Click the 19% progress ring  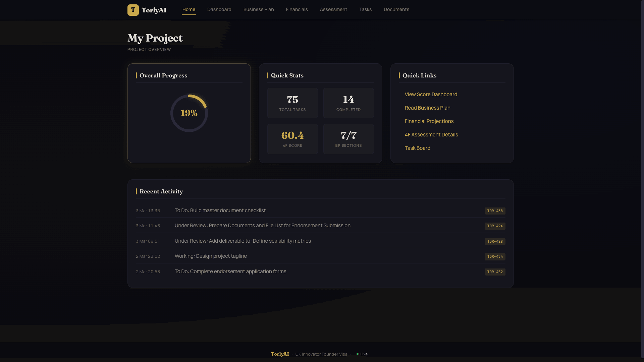click(x=189, y=113)
